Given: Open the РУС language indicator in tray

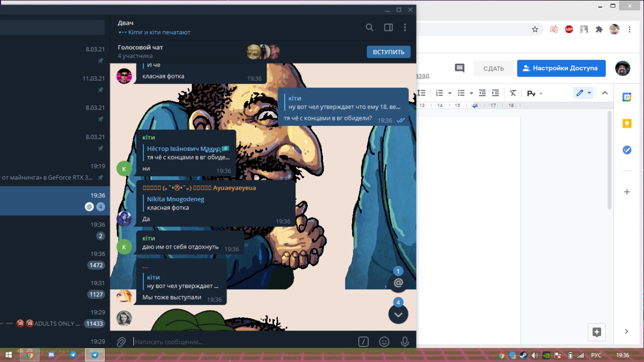Looking at the screenshot, I should point(596,355).
